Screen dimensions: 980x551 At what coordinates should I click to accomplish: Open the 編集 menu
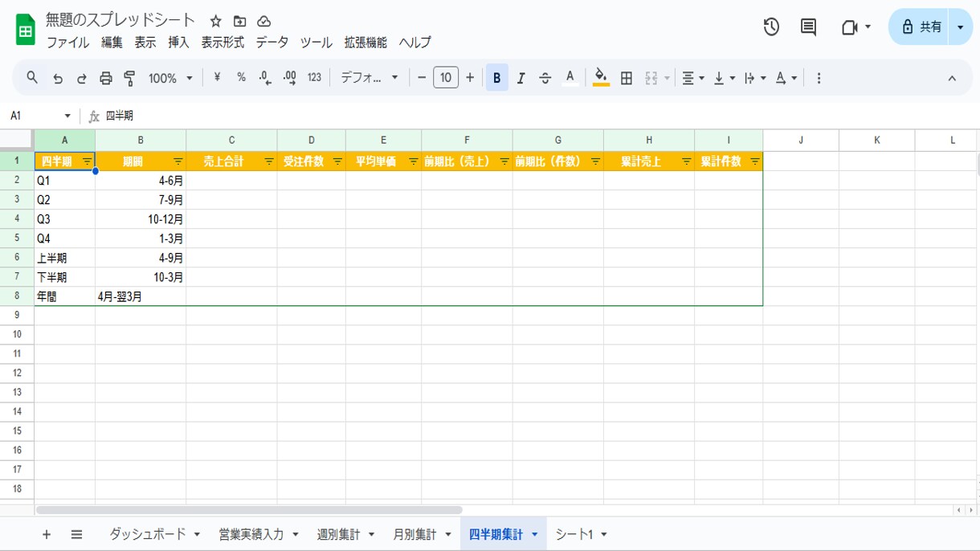112,43
